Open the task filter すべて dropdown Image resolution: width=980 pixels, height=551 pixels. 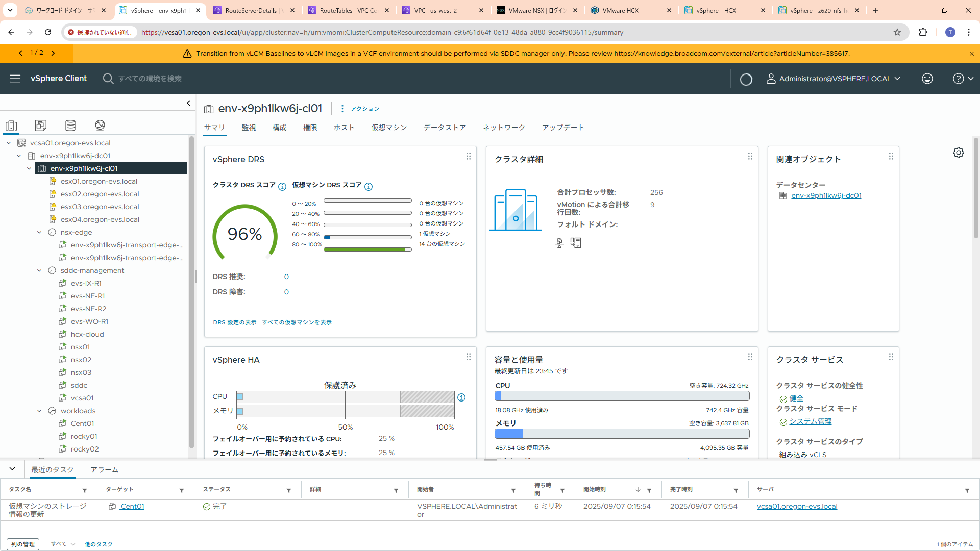[63, 544]
